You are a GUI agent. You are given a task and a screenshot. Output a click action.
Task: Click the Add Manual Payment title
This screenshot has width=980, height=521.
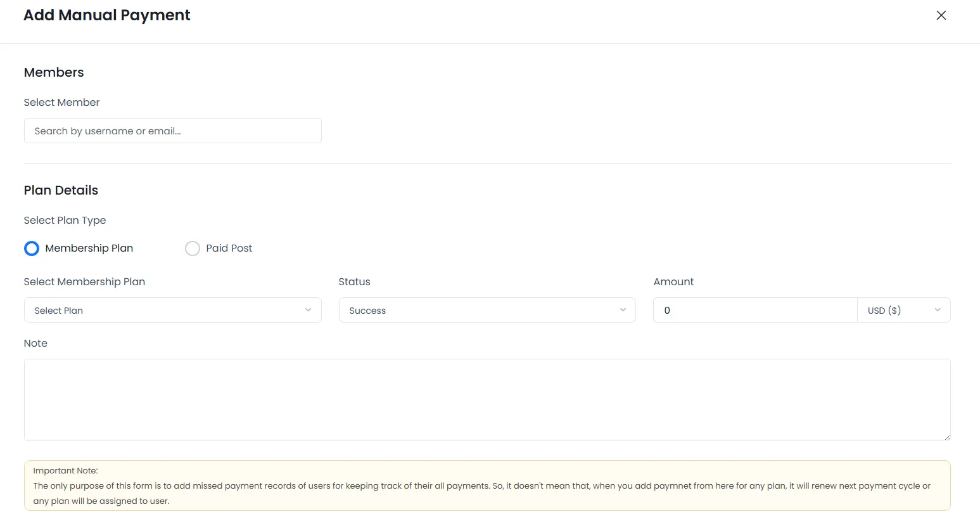(x=106, y=15)
